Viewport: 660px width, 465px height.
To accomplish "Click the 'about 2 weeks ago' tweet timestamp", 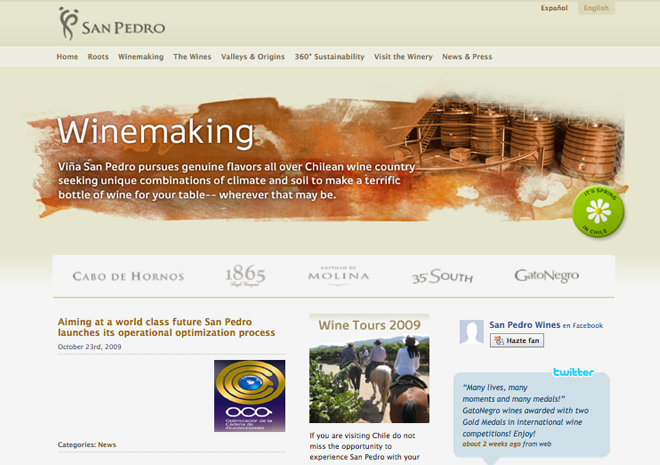I will pyautogui.click(x=491, y=444).
